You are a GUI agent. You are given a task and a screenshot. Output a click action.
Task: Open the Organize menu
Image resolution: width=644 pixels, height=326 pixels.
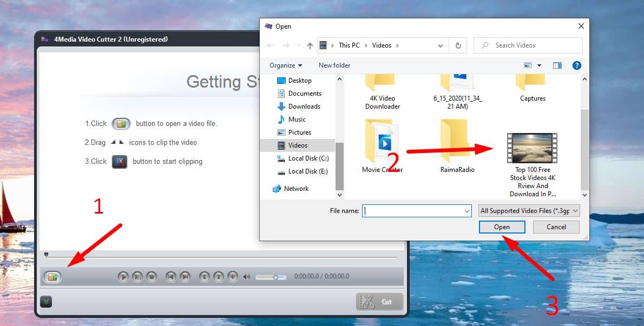click(x=286, y=65)
